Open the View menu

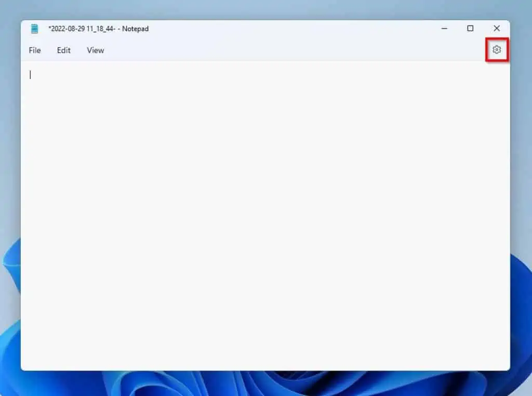[96, 50]
